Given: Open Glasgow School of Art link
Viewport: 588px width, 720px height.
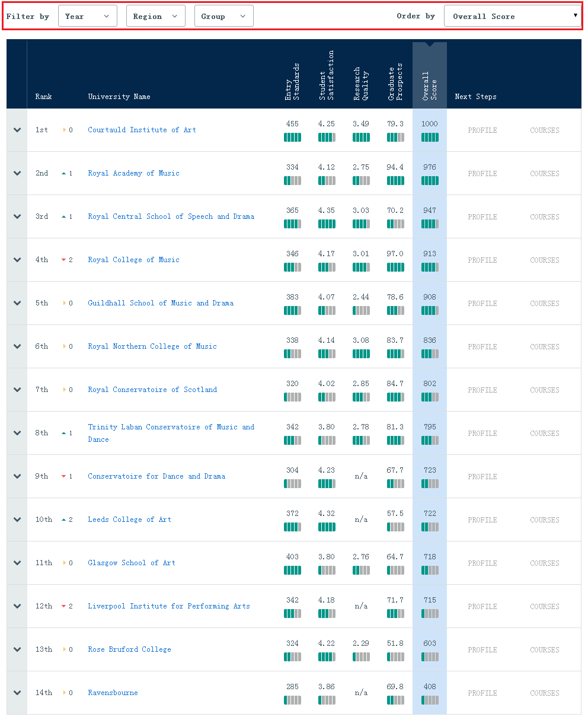Looking at the screenshot, I should (x=132, y=563).
